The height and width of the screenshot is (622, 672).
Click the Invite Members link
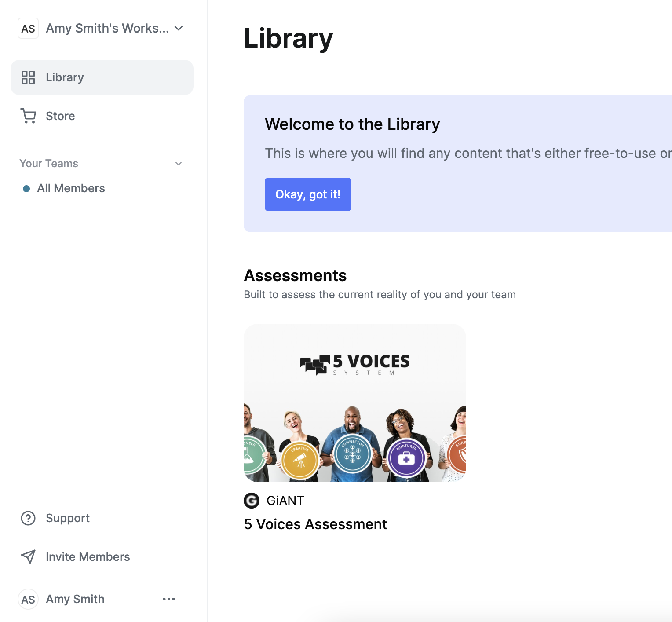[88, 557]
